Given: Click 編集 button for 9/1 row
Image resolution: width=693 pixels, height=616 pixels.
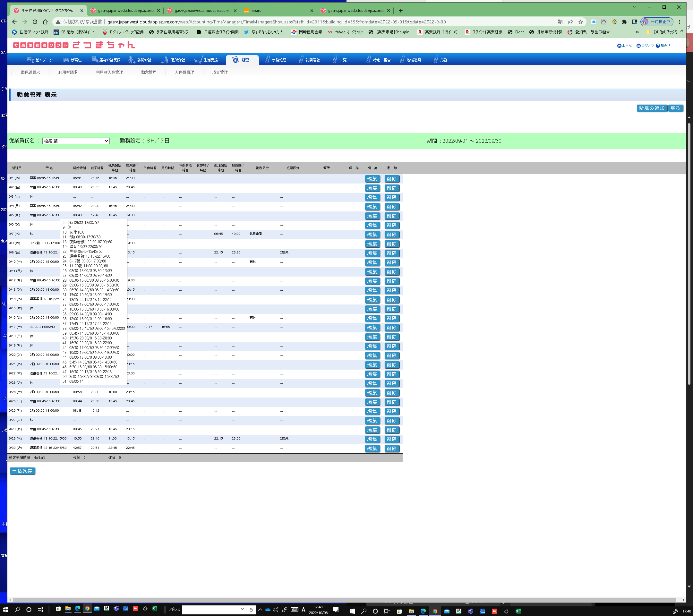Looking at the screenshot, I should point(372,179).
